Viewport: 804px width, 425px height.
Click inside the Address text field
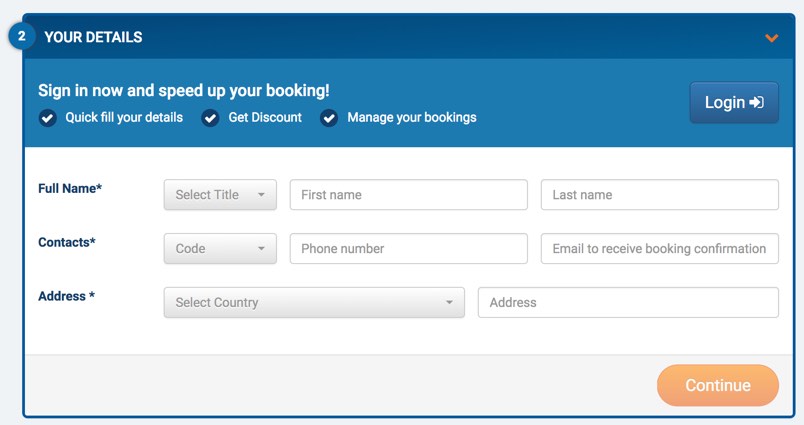click(x=628, y=302)
